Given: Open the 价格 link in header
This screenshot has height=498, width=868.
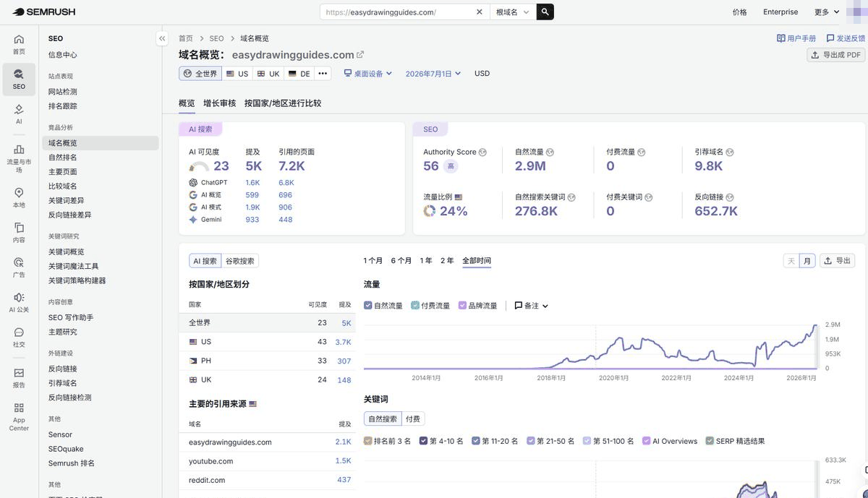Looking at the screenshot, I should click(x=739, y=12).
